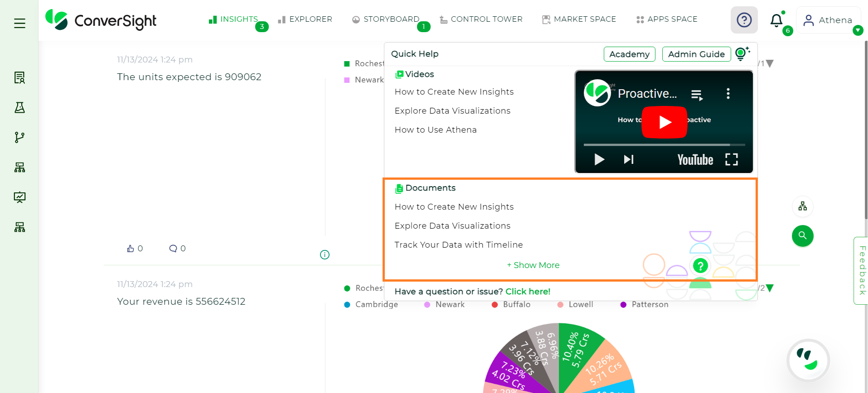
Task: Open the first sidebar report search icon
Action: 19,77
